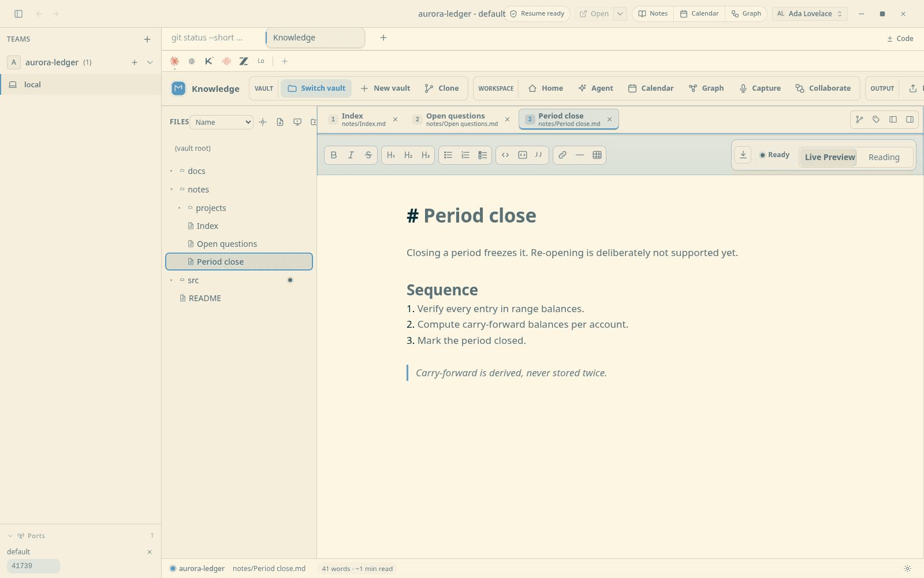The height and width of the screenshot is (578, 924).
Task: Select the git status --short tab
Action: [207, 38]
